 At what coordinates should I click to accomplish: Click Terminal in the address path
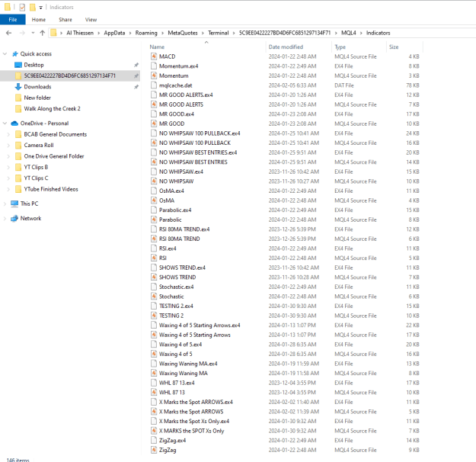click(x=218, y=33)
